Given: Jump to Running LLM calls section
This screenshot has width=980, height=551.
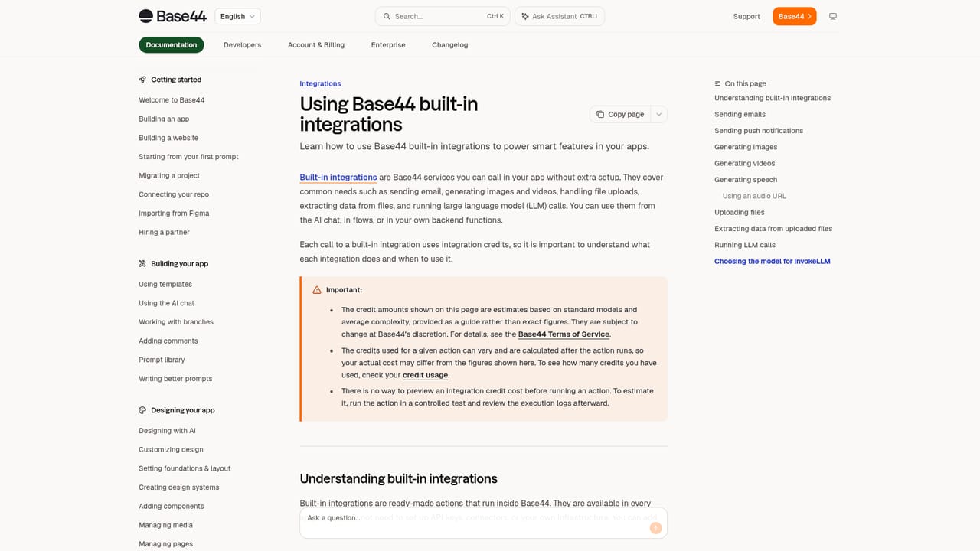Looking at the screenshot, I should (x=745, y=246).
